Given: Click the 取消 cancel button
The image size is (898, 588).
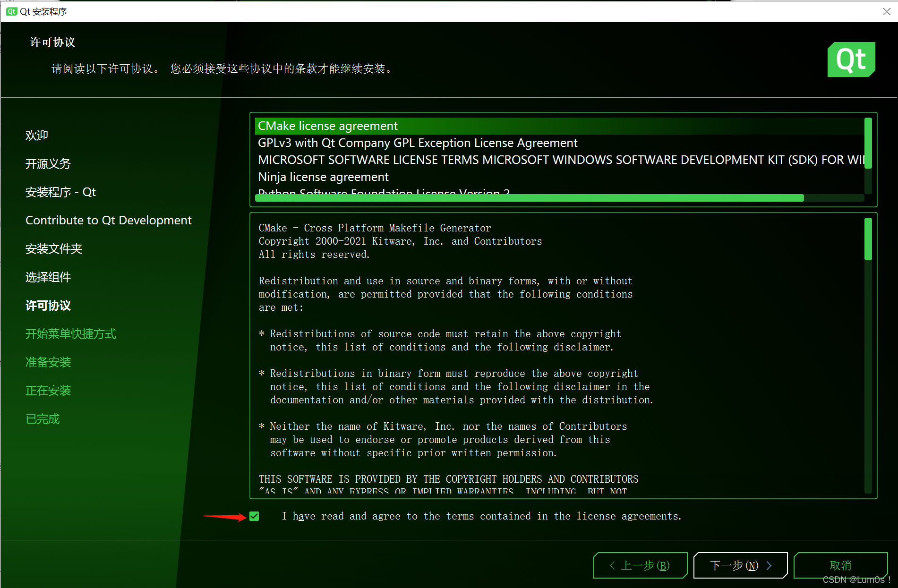Looking at the screenshot, I should coord(840,565).
